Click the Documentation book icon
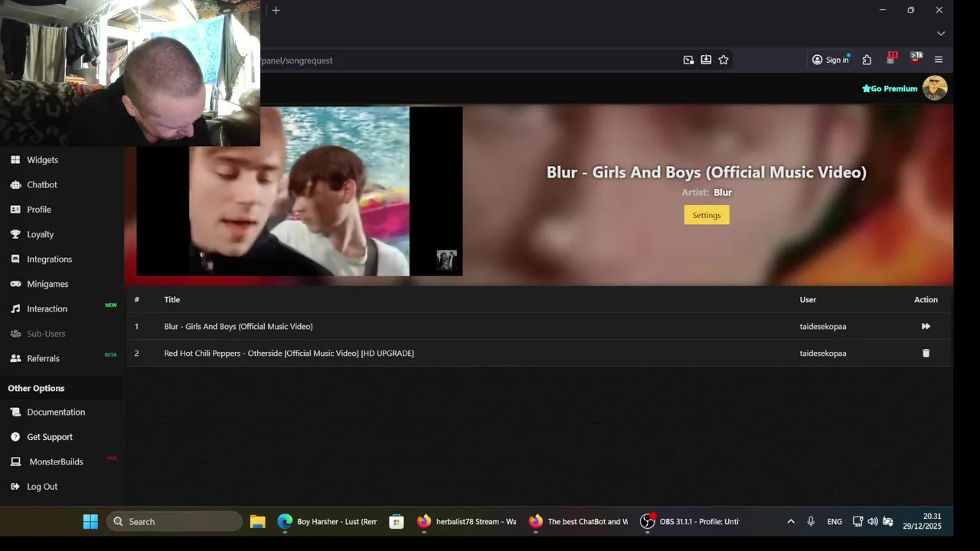Image resolution: width=980 pixels, height=551 pixels. 15,412
